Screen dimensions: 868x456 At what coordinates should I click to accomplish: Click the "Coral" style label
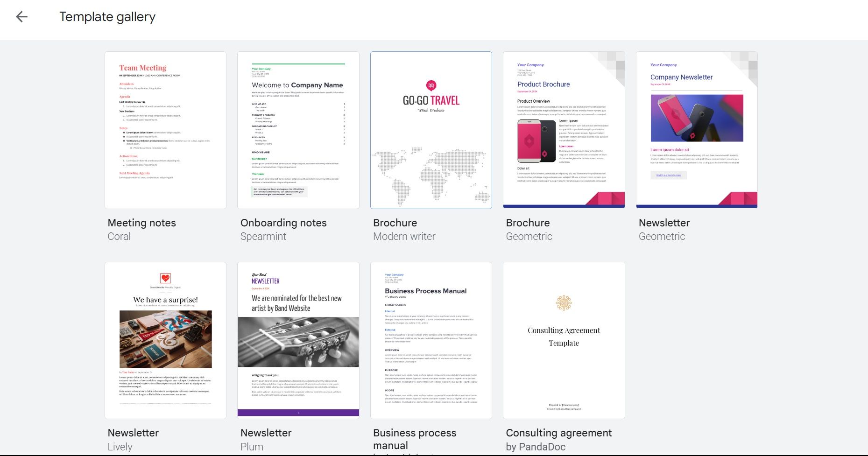click(x=119, y=237)
